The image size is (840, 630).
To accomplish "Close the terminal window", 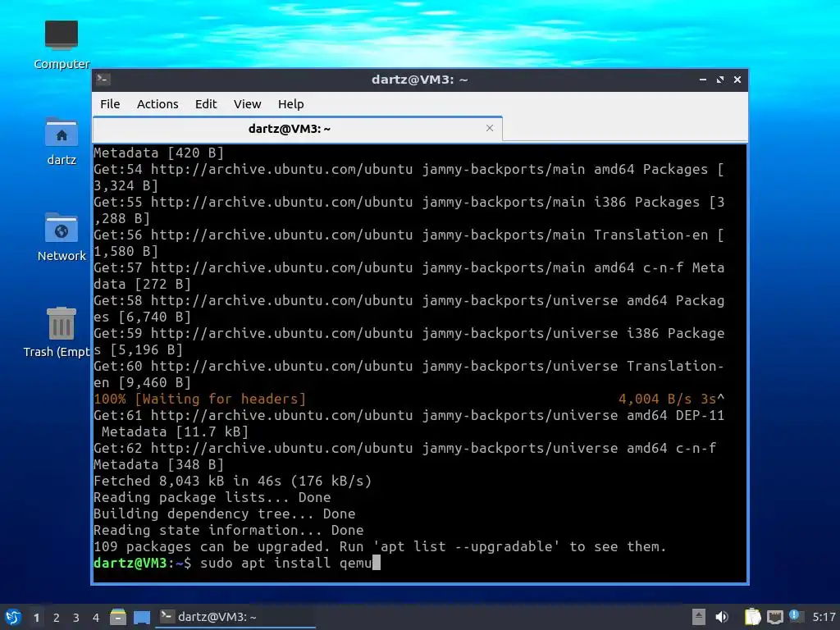I will tap(737, 80).
